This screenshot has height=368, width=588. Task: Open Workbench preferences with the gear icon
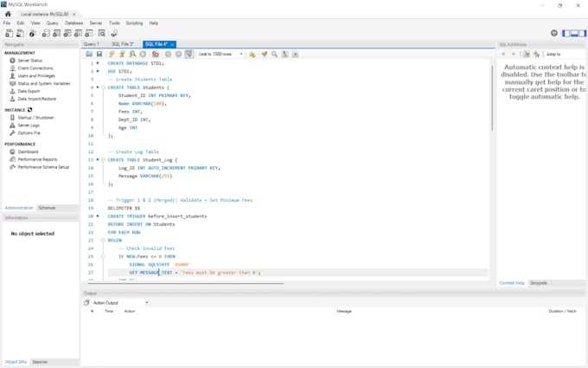pyautogui.click(x=554, y=33)
